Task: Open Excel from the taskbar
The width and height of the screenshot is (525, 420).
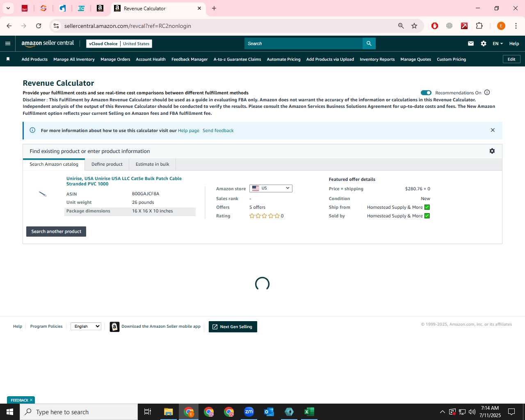Action: pyautogui.click(x=309, y=412)
